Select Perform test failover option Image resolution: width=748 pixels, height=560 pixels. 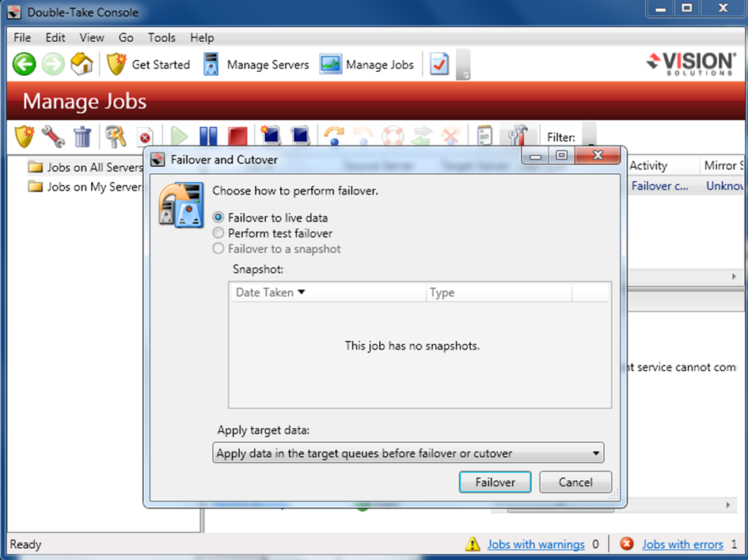click(x=273, y=233)
